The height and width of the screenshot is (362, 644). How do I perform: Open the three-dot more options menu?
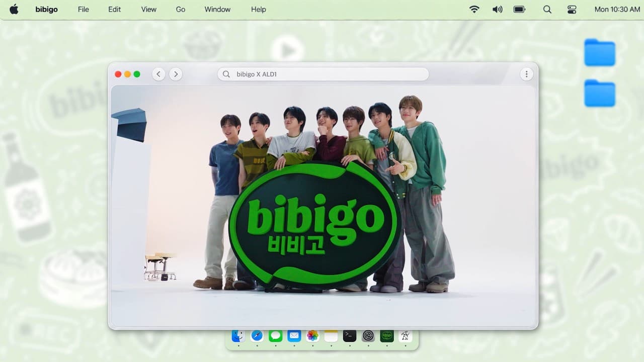coord(526,74)
